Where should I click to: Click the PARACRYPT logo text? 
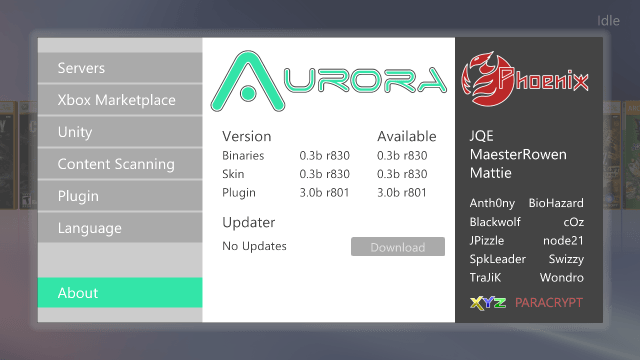549,303
